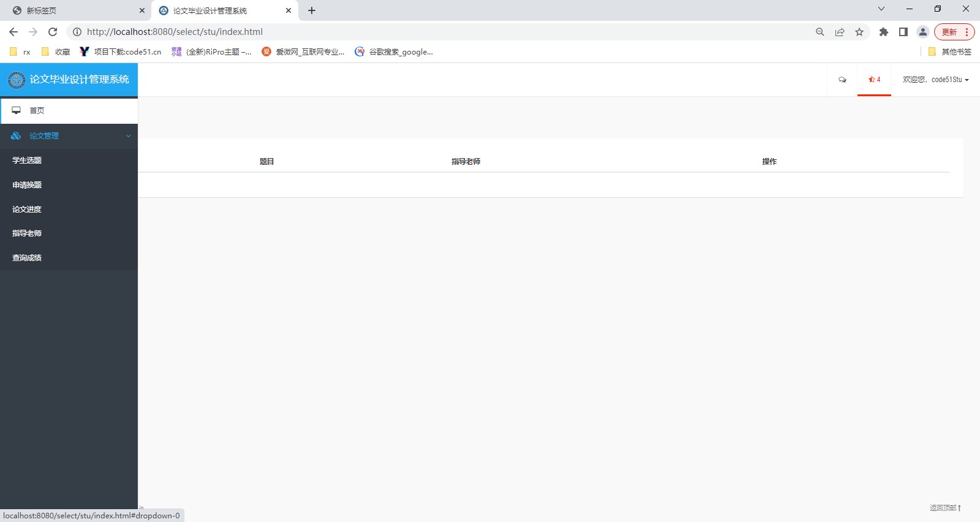980x522 pixels.
Task: Open the extensions puzzle icon
Action: pos(884,32)
